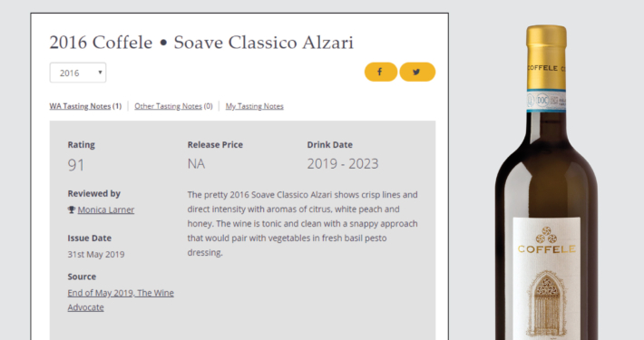Screen dimensions: 644x340
Task: Click the drink date 2019 - 2023
Action: pos(343,164)
